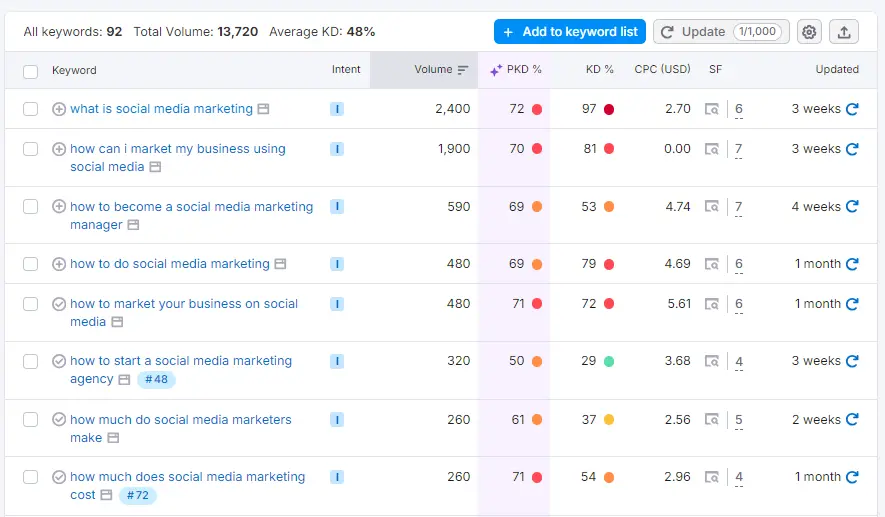The width and height of the screenshot is (885, 517).
Task: Click the export upload icon
Action: click(844, 32)
